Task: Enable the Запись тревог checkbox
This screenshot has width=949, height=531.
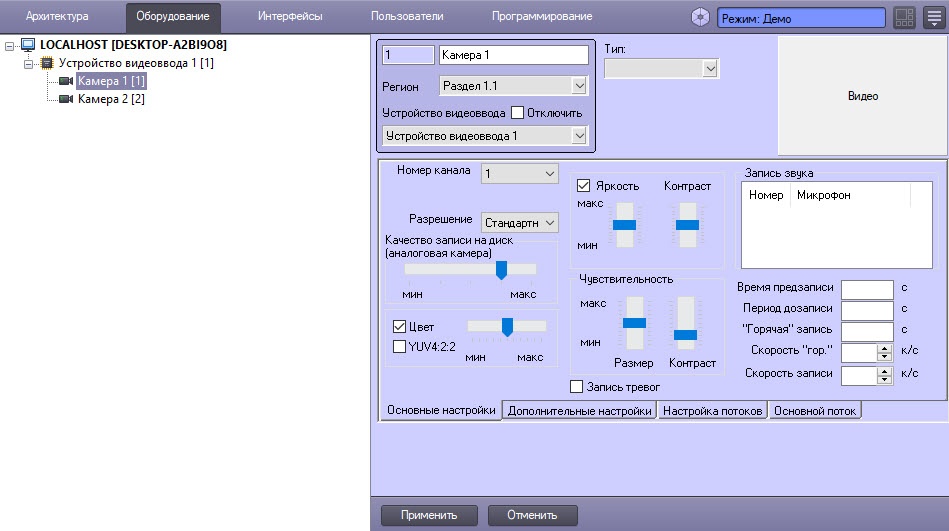Action: [x=576, y=387]
